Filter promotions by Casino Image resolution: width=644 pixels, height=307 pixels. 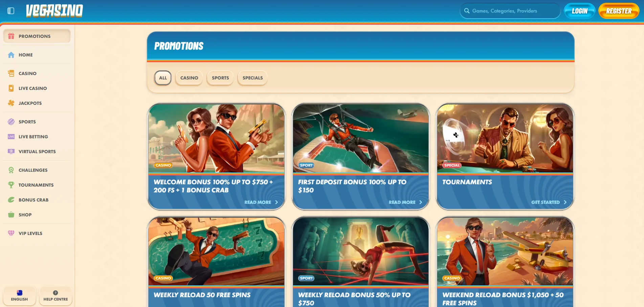189,78
